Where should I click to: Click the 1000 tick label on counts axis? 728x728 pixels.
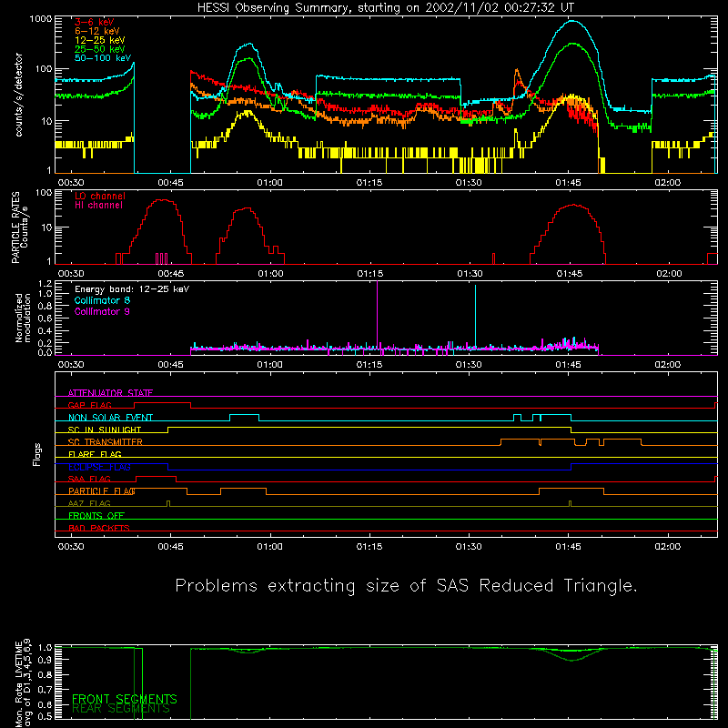coord(40,19)
